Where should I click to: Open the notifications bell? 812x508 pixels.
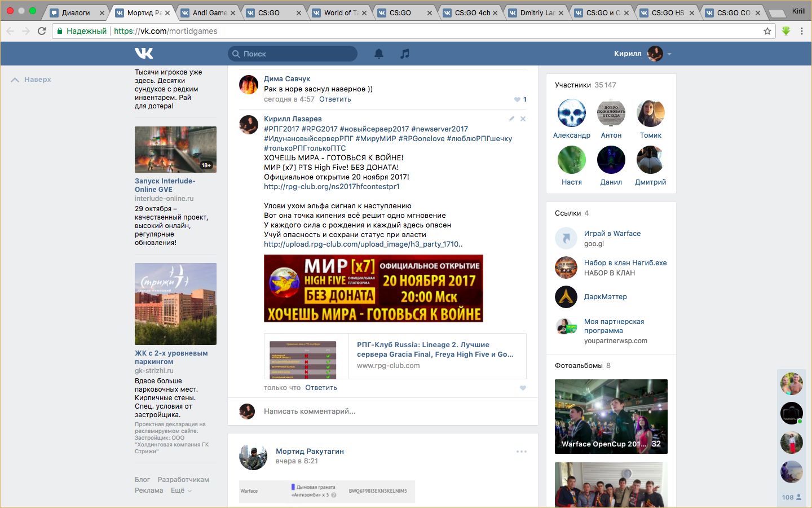coord(379,54)
